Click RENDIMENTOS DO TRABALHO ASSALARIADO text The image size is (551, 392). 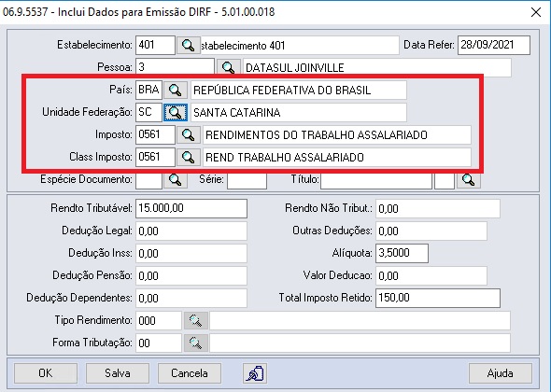[317, 135]
